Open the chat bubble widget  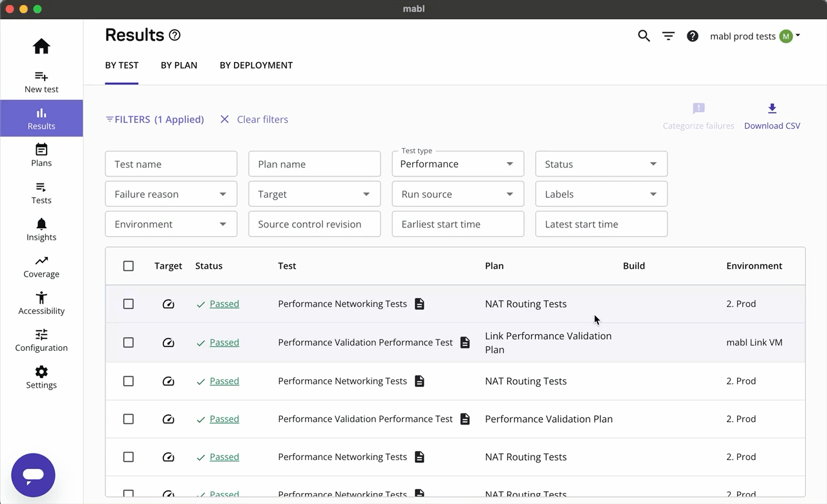pyautogui.click(x=33, y=475)
